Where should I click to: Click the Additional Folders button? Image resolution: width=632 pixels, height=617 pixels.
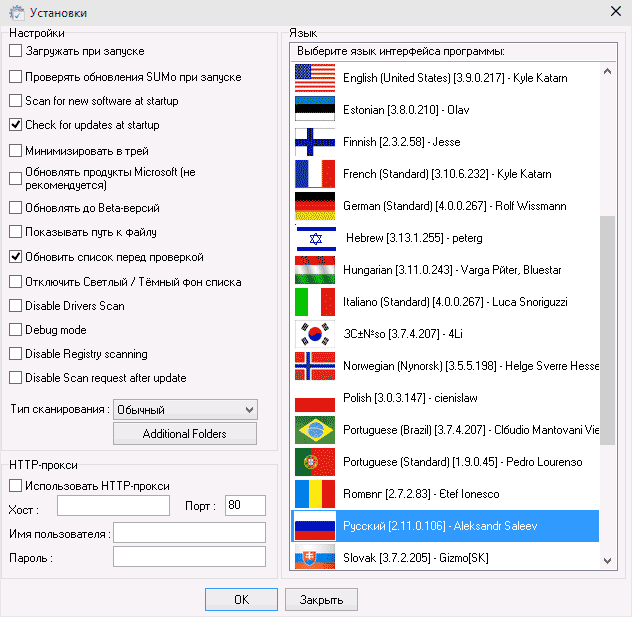(x=185, y=434)
